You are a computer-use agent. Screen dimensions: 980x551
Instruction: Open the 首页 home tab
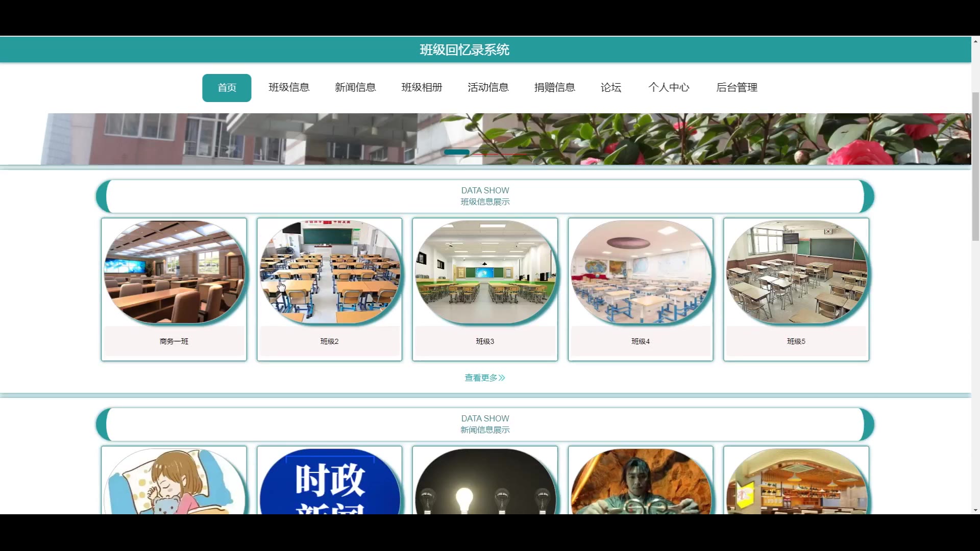point(227,88)
